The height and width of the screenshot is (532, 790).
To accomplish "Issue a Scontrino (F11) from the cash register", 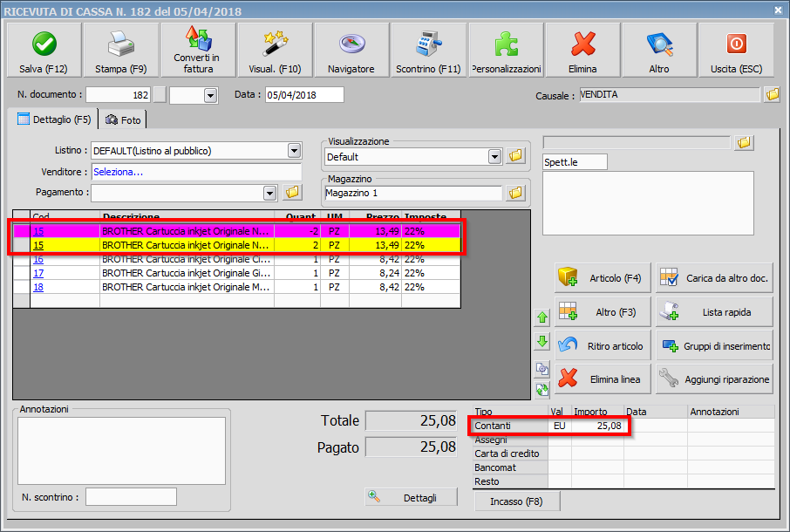I will (x=429, y=51).
